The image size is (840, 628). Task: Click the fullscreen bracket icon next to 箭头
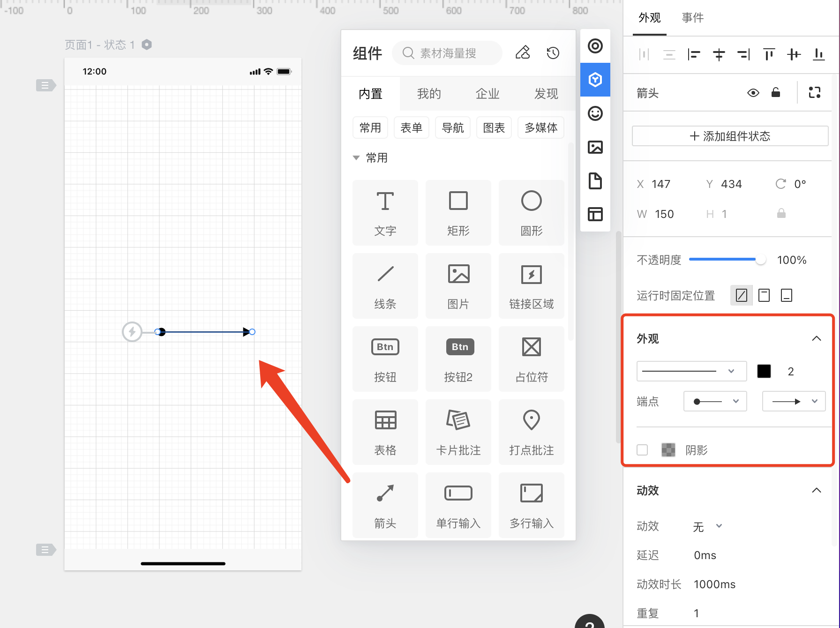815,92
